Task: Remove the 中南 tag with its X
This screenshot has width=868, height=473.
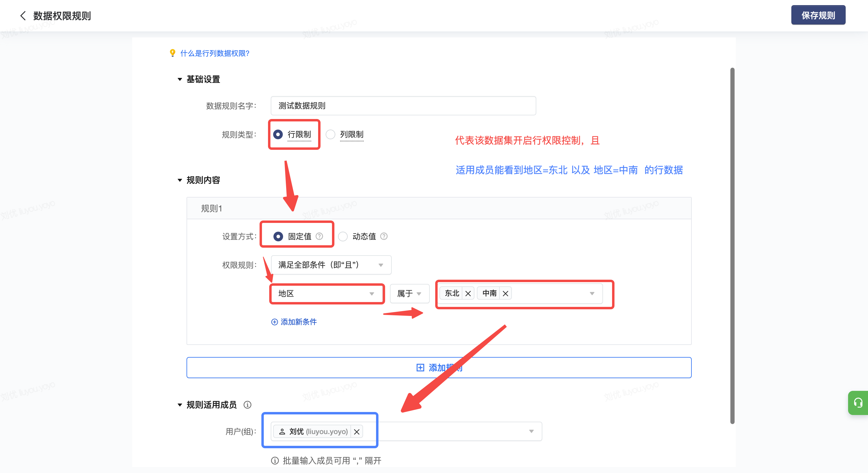Action: pos(506,294)
